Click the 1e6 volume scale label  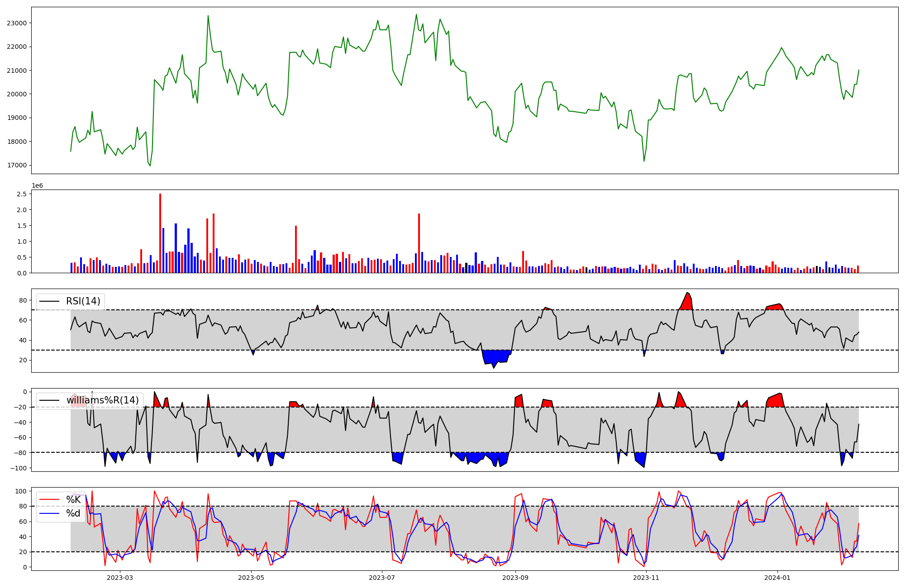click(37, 185)
